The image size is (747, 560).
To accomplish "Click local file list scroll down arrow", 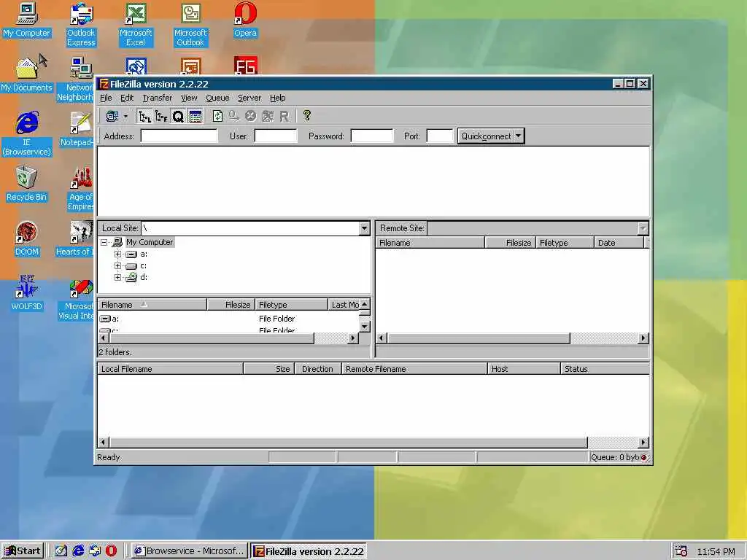I will click(365, 327).
